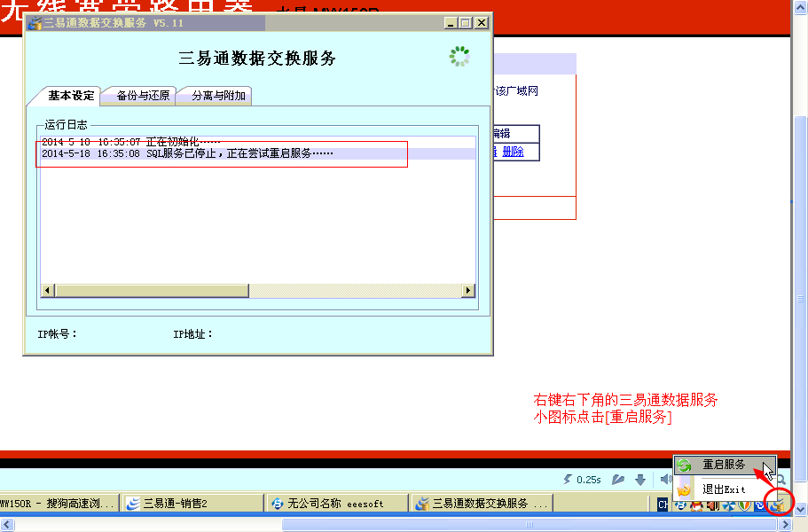Click browser vertical scroll-down arrow
Viewport: 808px width, 532px height.
[800, 509]
